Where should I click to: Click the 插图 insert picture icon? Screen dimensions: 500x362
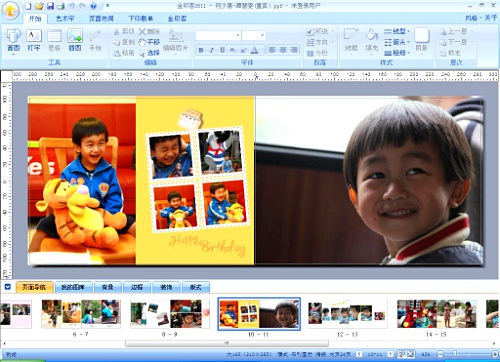click(75, 40)
